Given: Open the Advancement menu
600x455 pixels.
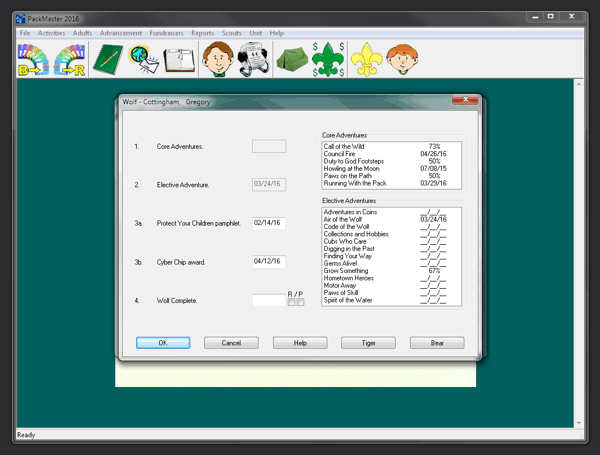Looking at the screenshot, I should 121,33.
